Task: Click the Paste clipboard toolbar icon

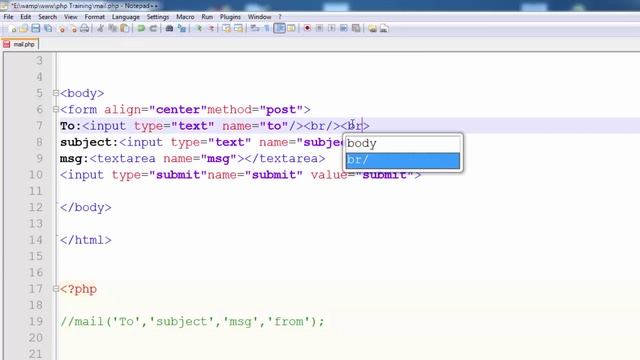Action: tap(124, 28)
